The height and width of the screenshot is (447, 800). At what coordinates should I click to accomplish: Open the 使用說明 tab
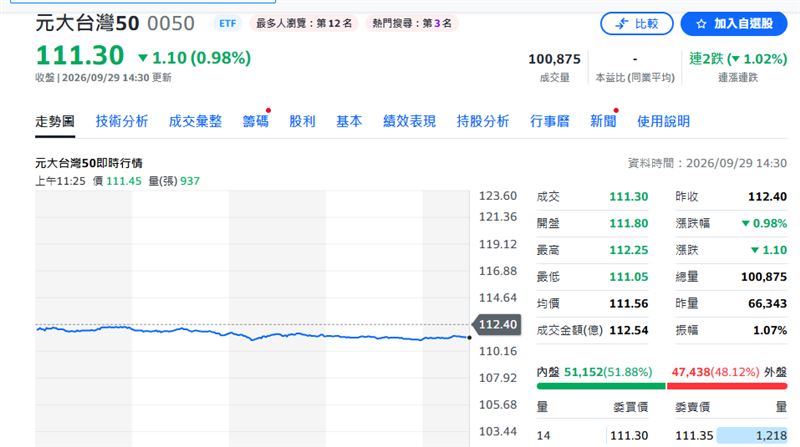(664, 121)
